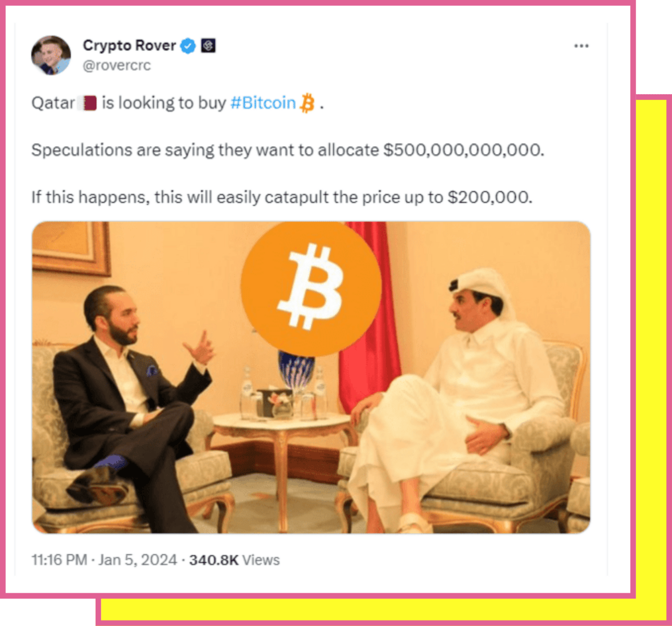Click the orange Bitcoin emoji after hashtag
This screenshot has height=626, width=672.
coord(307,103)
